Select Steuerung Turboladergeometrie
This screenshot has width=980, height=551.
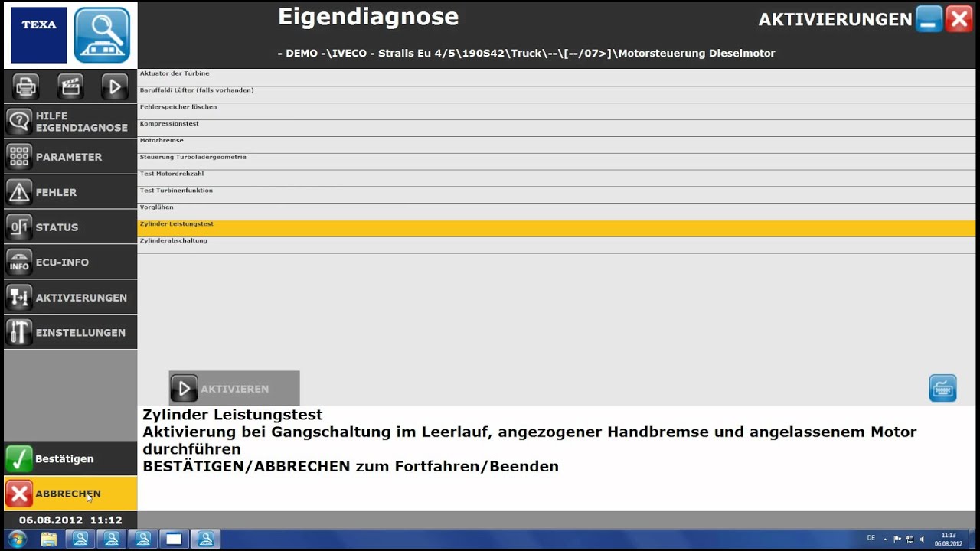[557, 161]
